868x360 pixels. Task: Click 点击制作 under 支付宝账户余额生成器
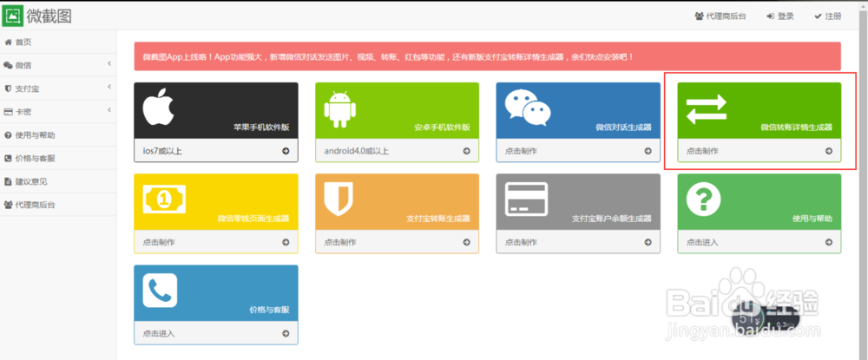(x=521, y=242)
